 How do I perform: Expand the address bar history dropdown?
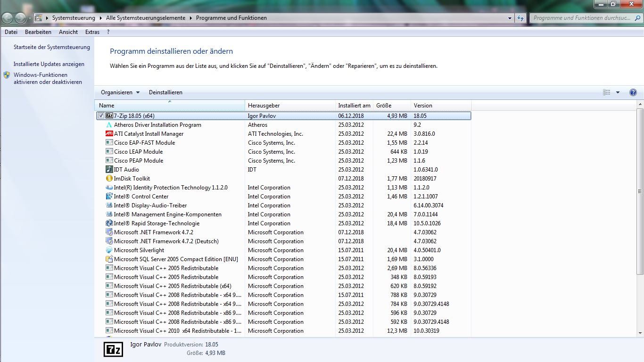tap(510, 18)
